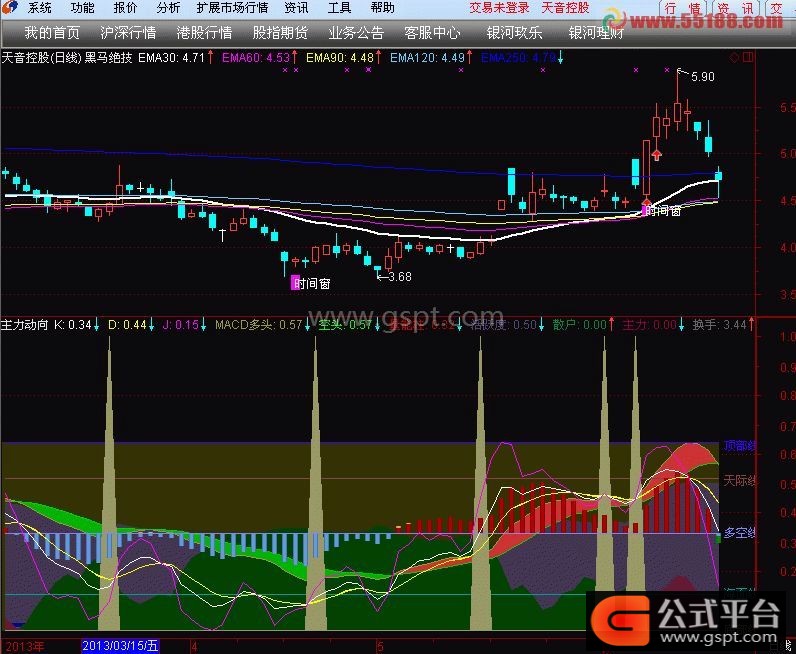This screenshot has height=654, width=796.
Task: Open 港股行情 page
Action: tap(204, 34)
